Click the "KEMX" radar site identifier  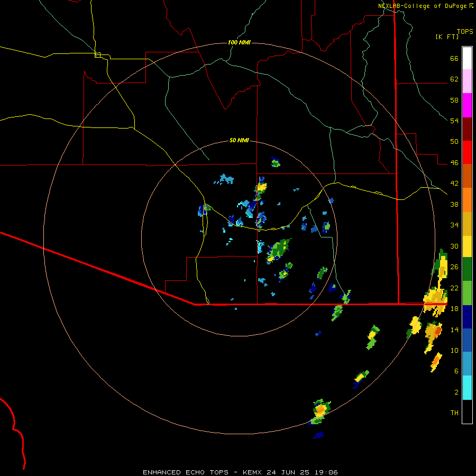click(x=253, y=472)
